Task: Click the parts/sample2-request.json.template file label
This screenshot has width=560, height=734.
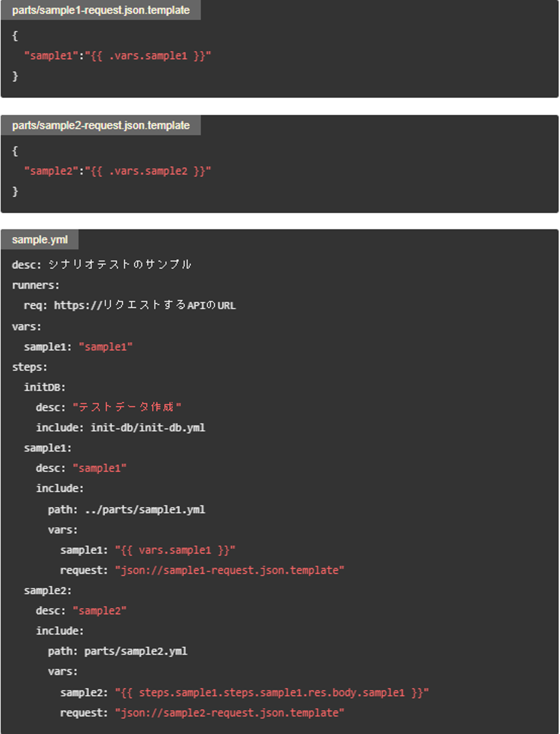Action: [101, 125]
